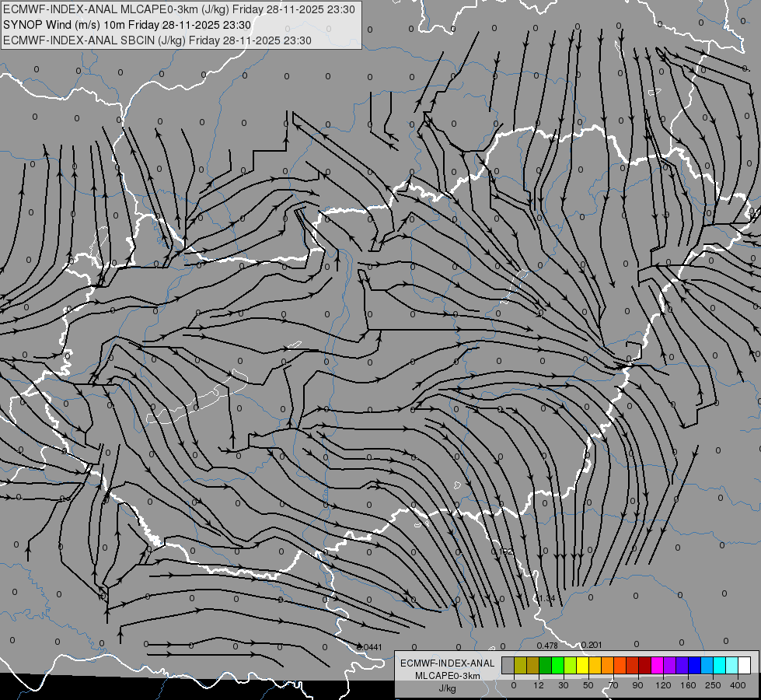This screenshot has width=761, height=700.
Task: Pick the red swatch before 90
Action: click(633, 665)
